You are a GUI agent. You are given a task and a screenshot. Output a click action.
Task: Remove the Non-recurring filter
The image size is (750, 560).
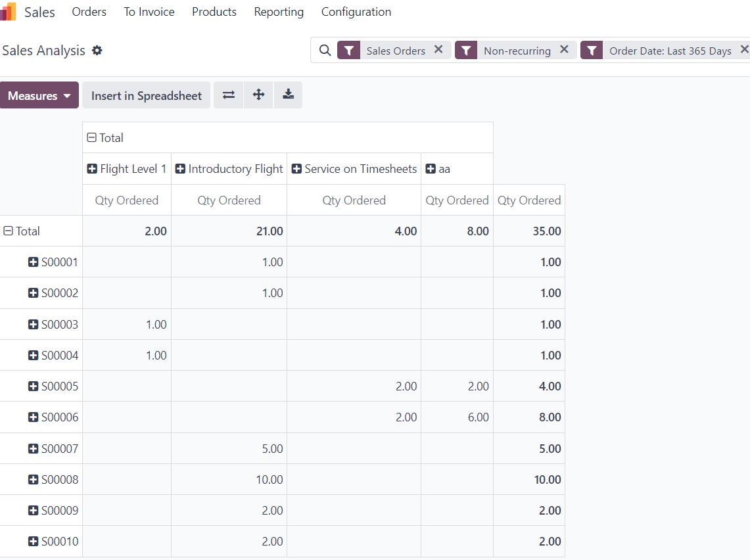(564, 49)
